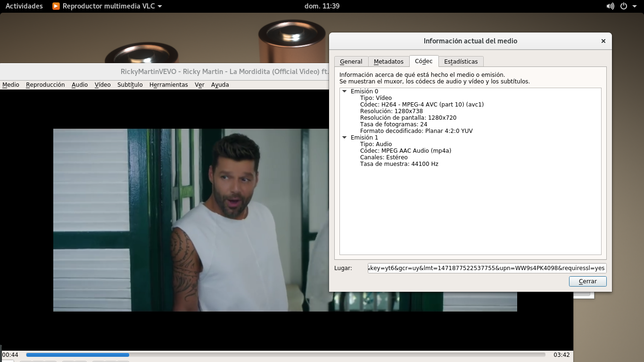Image resolution: width=644 pixels, height=362 pixels.
Task: Click the VLC window title bar
Action: 165,72
